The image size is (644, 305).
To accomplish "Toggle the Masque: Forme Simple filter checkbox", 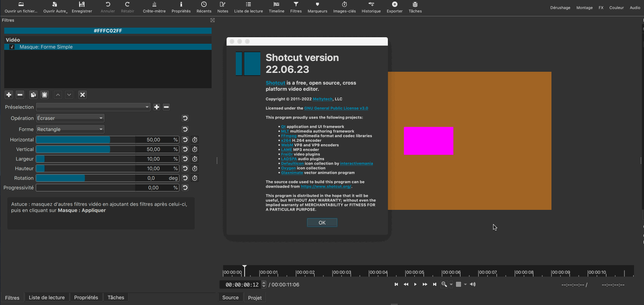I will tap(12, 47).
